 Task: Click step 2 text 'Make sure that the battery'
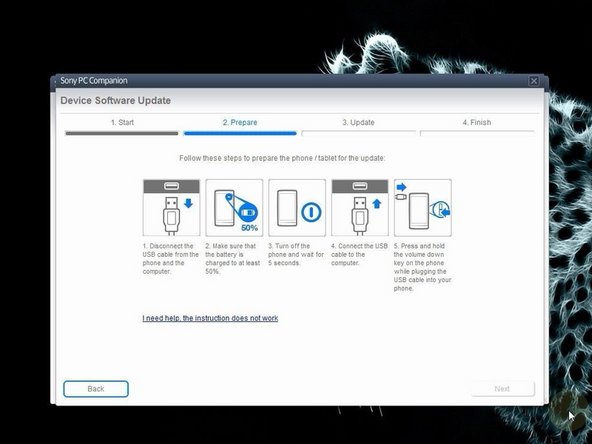[233, 259]
